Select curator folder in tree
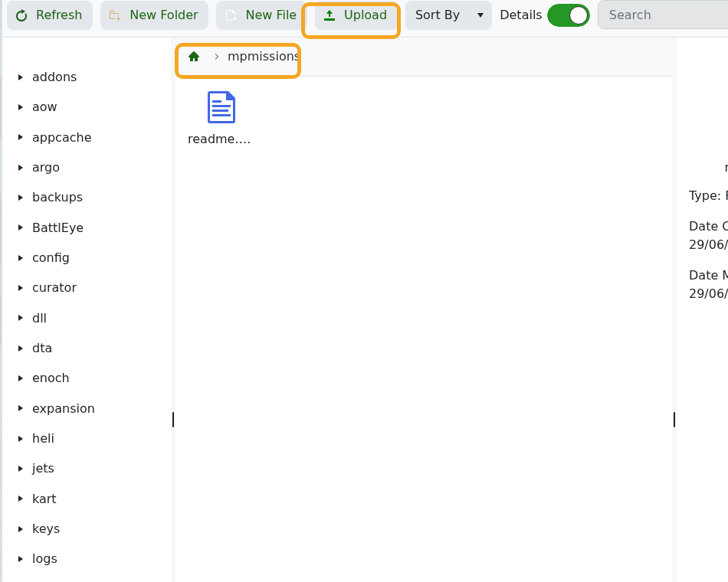This screenshot has height=582, width=728. click(54, 288)
